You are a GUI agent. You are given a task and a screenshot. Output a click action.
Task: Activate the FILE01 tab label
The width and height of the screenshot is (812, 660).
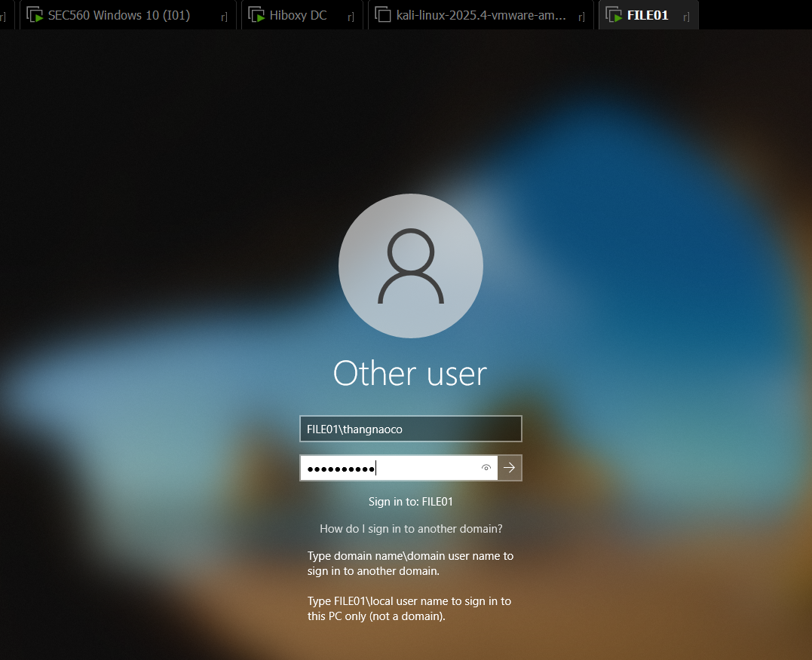click(x=648, y=15)
